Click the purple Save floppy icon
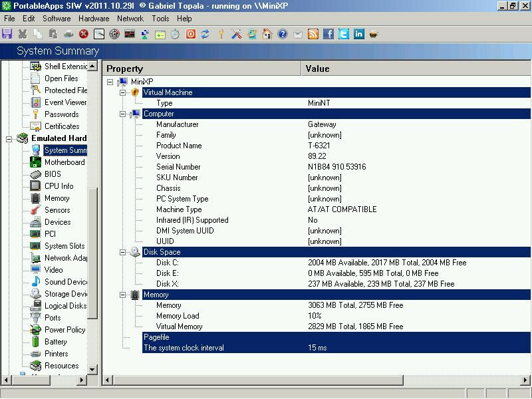Viewport: 532px width, 399px height. click(7, 34)
